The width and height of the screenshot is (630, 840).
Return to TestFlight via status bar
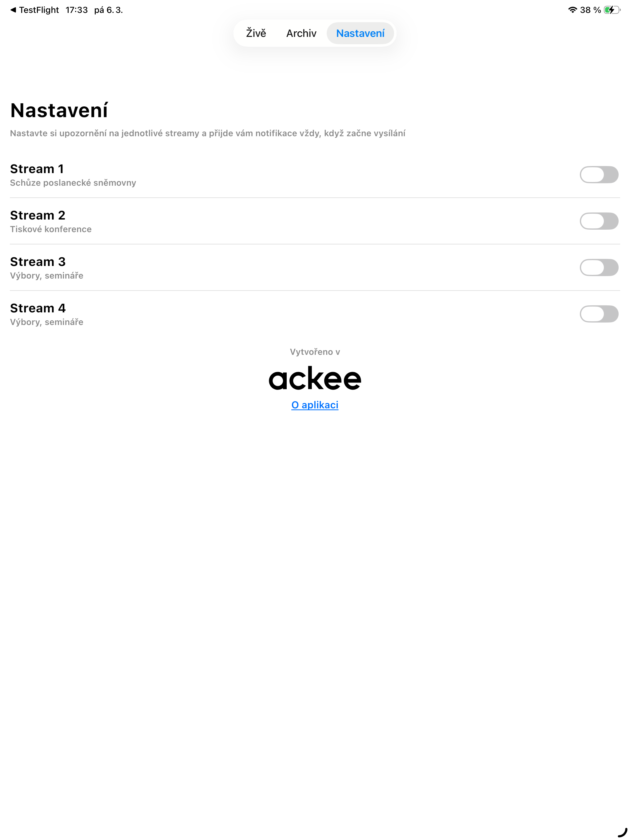34,10
